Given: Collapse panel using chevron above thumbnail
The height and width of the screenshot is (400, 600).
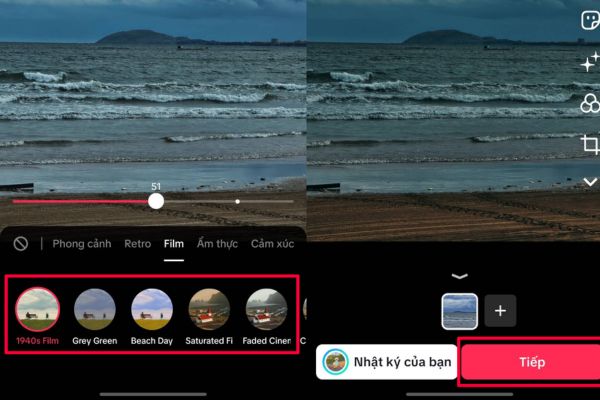Looking at the screenshot, I should (459, 276).
